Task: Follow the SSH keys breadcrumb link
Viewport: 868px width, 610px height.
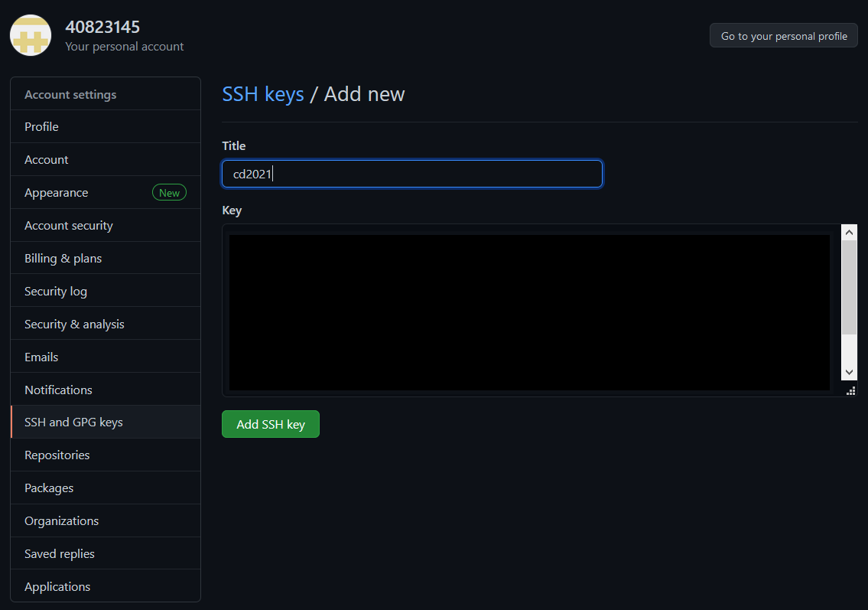Action: tap(263, 94)
